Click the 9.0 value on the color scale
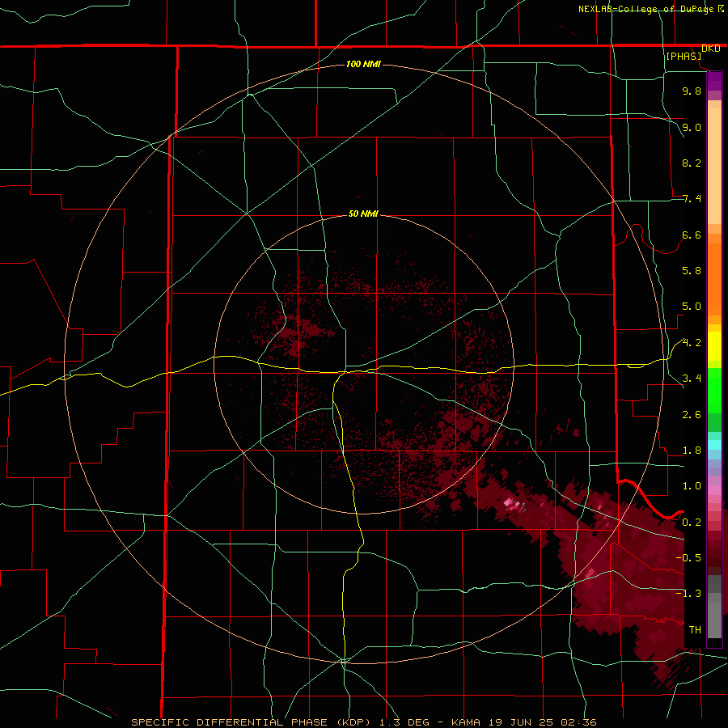Image resolution: width=728 pixels, height=728 pixels. coord(692,127)
